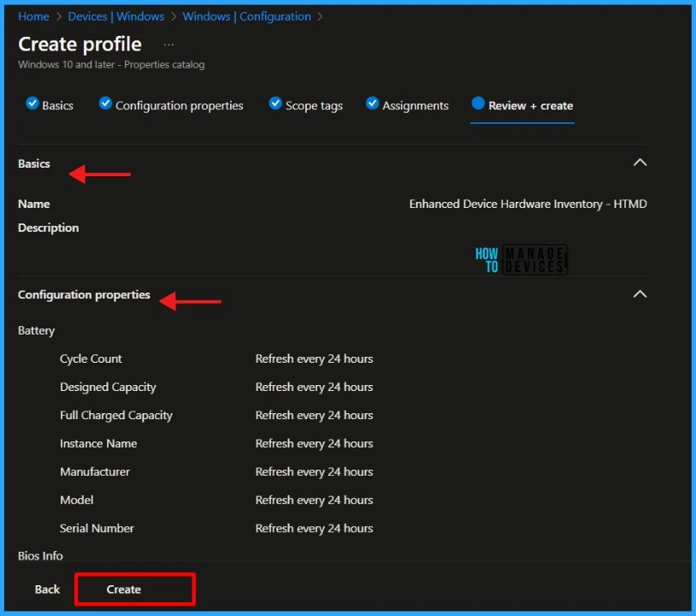This screenshot has height=616, width=696.
Task: Collapse the Basics section chevron
Action: [640, 163]
